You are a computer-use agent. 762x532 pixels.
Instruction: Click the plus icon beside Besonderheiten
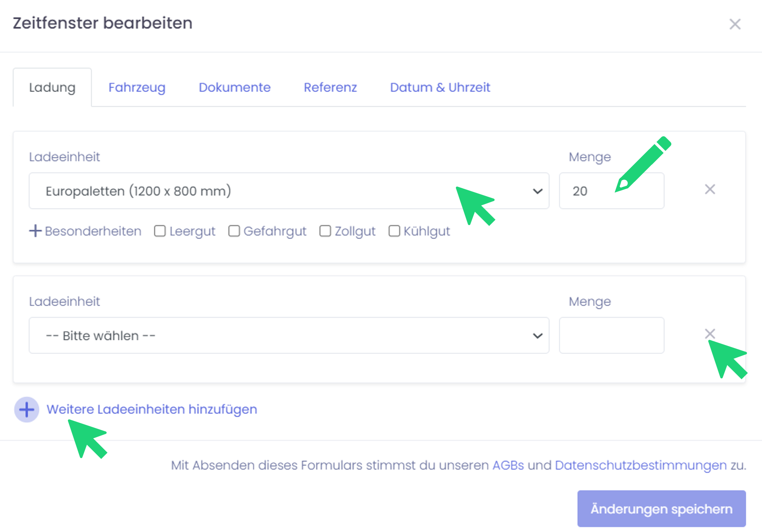coord(35,231)
